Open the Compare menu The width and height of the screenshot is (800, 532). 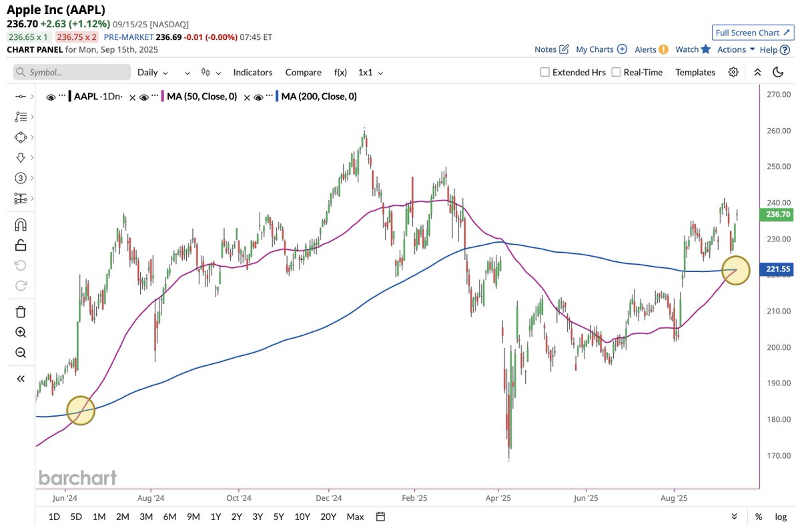[x=303, y=73]
